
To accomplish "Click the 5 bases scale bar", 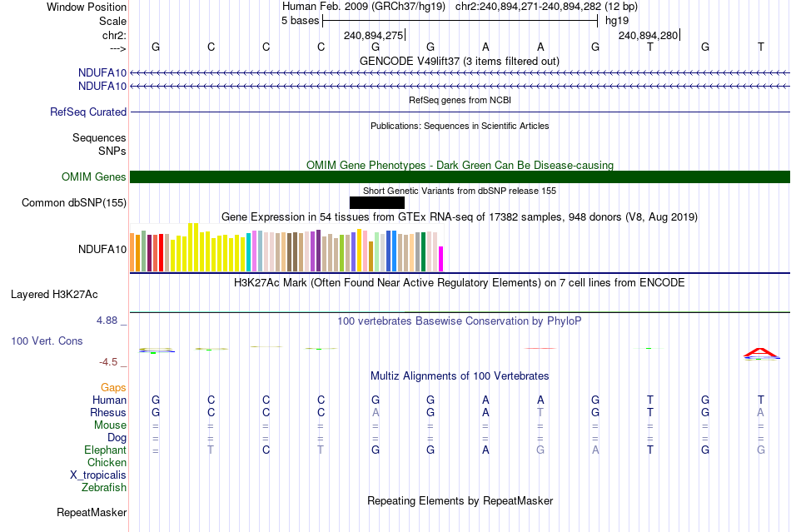I will click(x=460, y=21).
